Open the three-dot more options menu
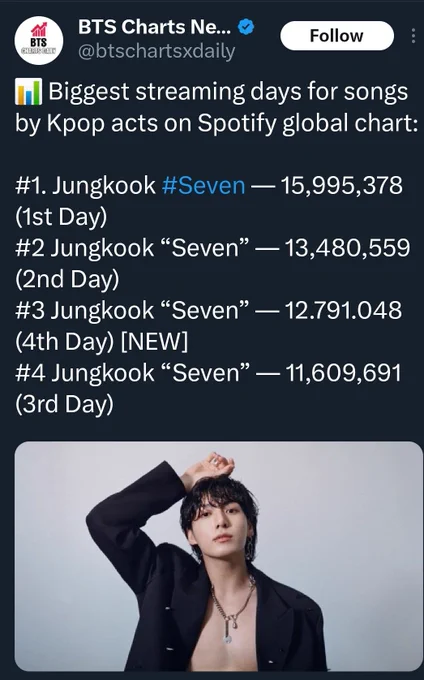 coord(413,36)
